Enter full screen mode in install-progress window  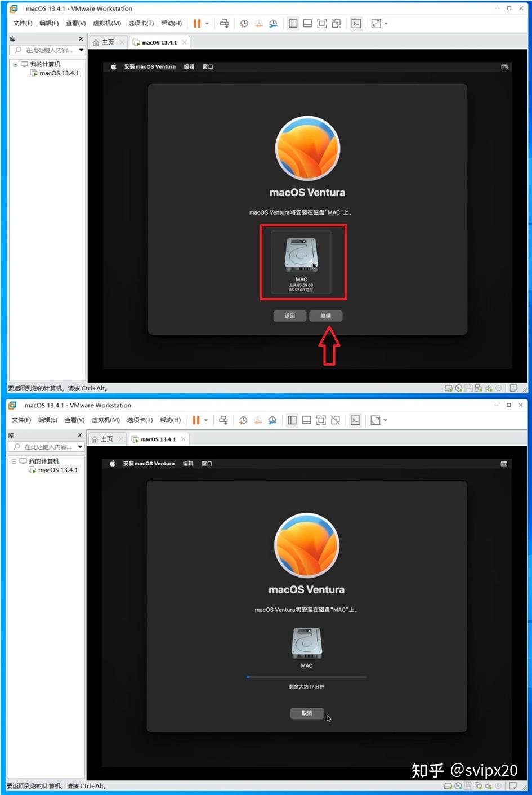[x=321, y=420]
